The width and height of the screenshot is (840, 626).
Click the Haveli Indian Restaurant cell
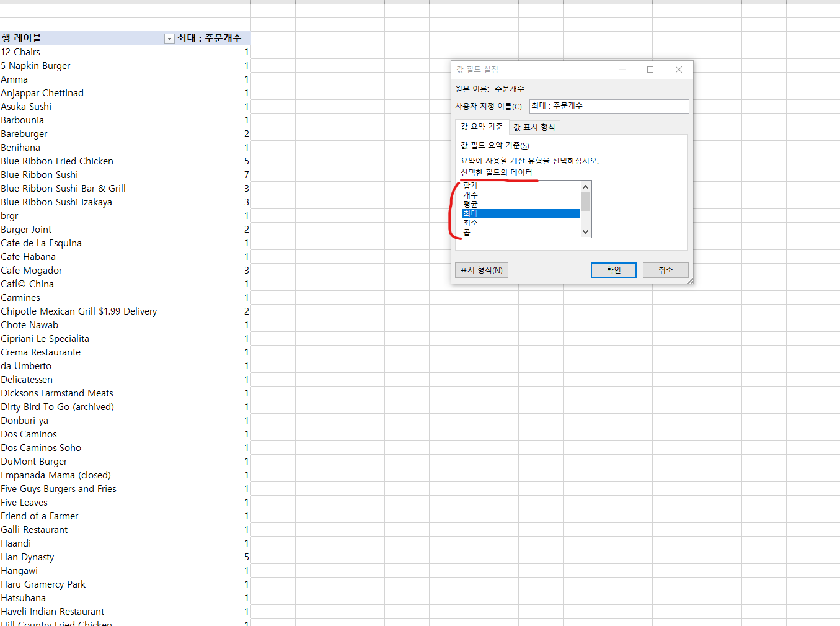pyautogui.click(x=87, y=612)
